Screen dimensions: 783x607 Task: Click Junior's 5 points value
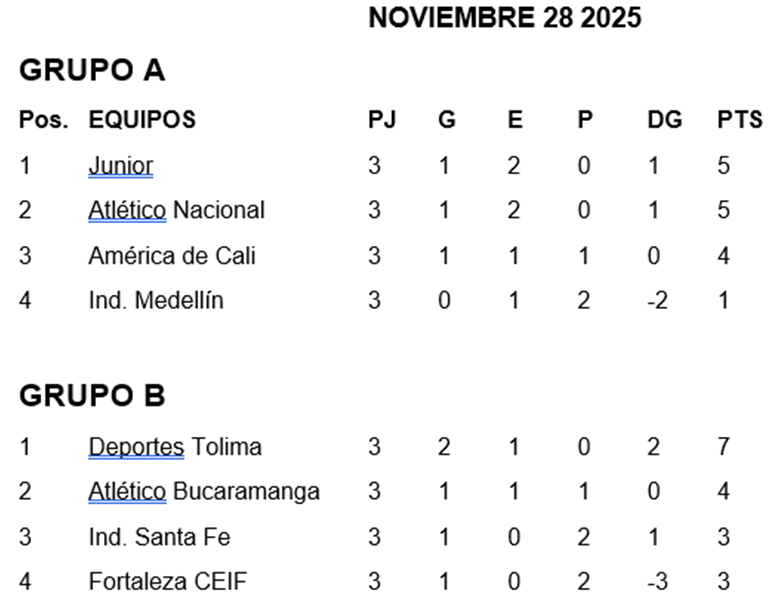click(723, 165)
